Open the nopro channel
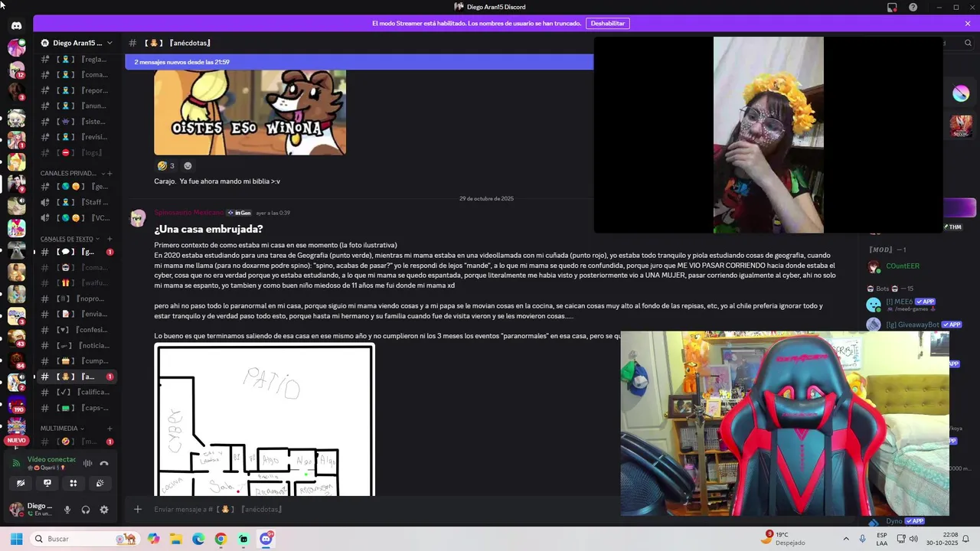 tap(77, 298)
